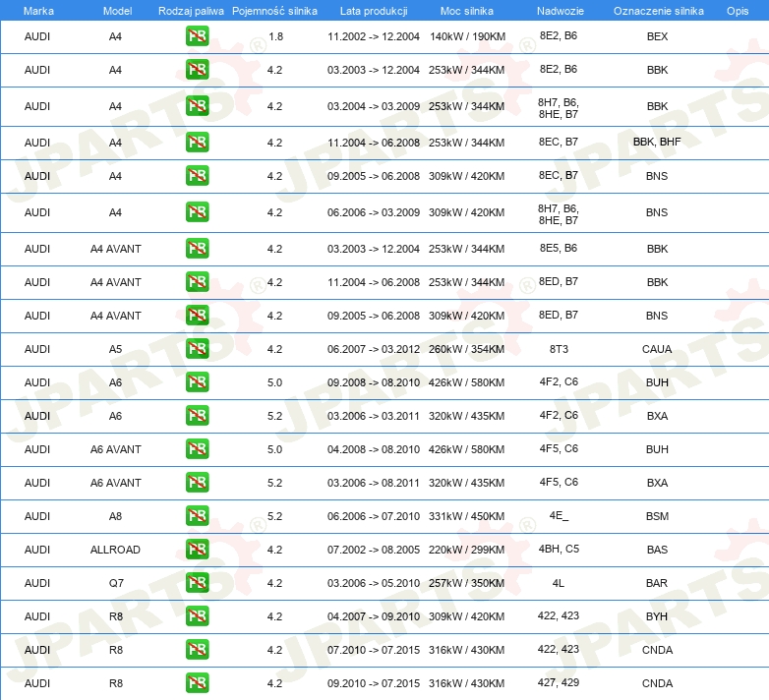Screen dimensions: 769x700
Task: Click the fuel icon in the A8 row
Action: pos(197,516)
